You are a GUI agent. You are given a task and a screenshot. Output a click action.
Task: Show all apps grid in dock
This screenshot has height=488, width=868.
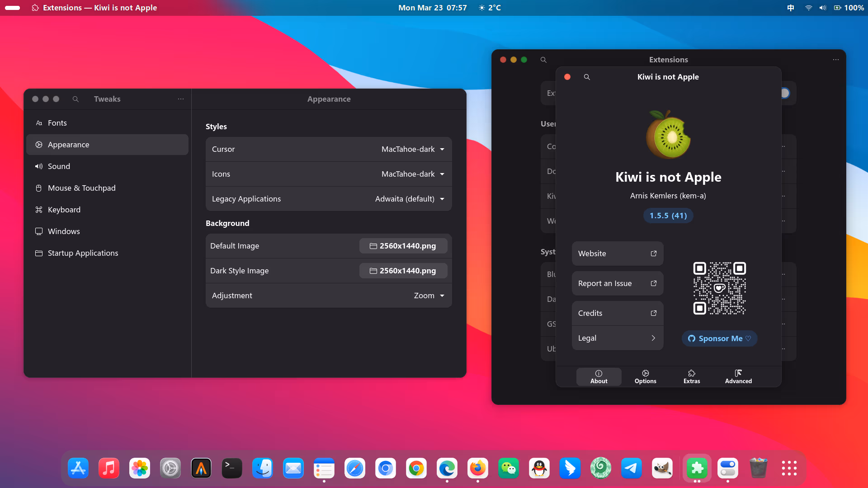789,468
